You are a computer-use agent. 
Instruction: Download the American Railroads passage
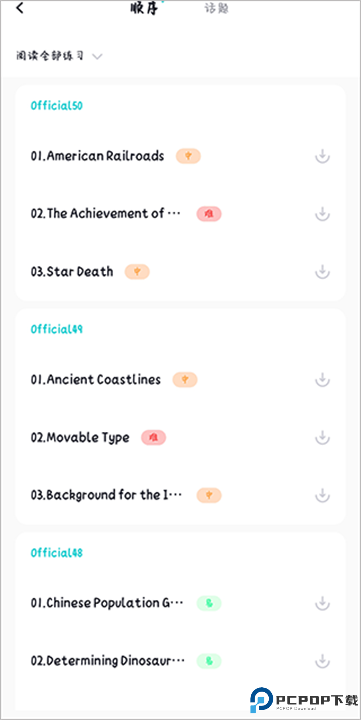pyautogui.click(x=322, y=156)
